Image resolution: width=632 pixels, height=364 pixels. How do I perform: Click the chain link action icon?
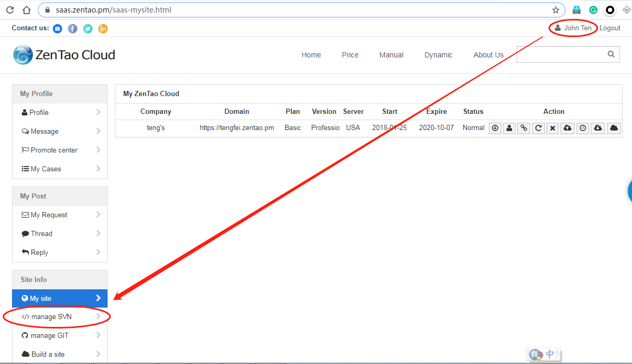click(524, 128)
